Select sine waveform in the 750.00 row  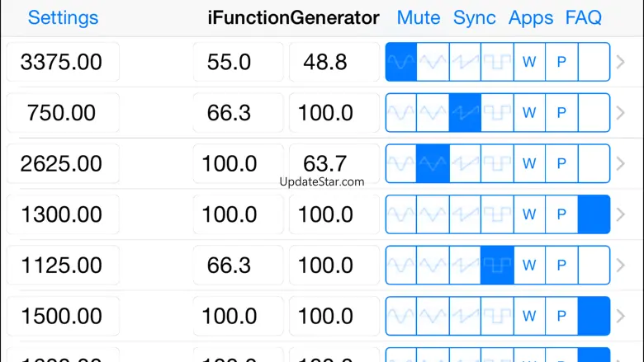[401, 113]
